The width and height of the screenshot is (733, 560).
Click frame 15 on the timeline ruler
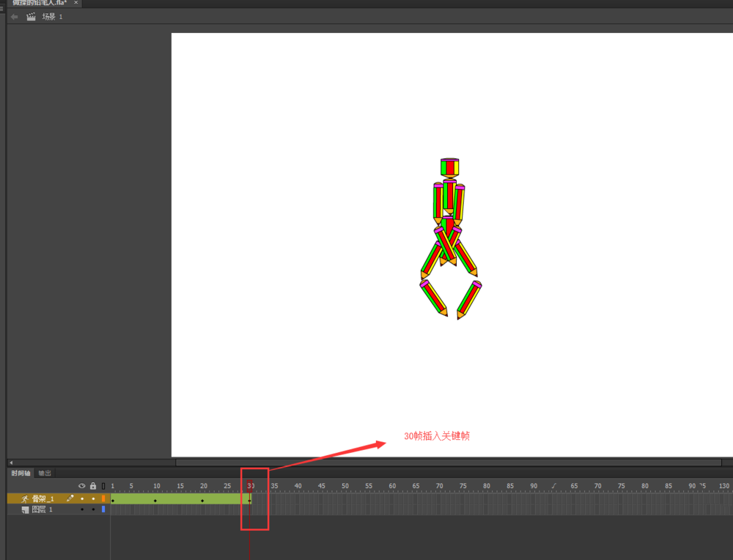click(x=180, y=486)
